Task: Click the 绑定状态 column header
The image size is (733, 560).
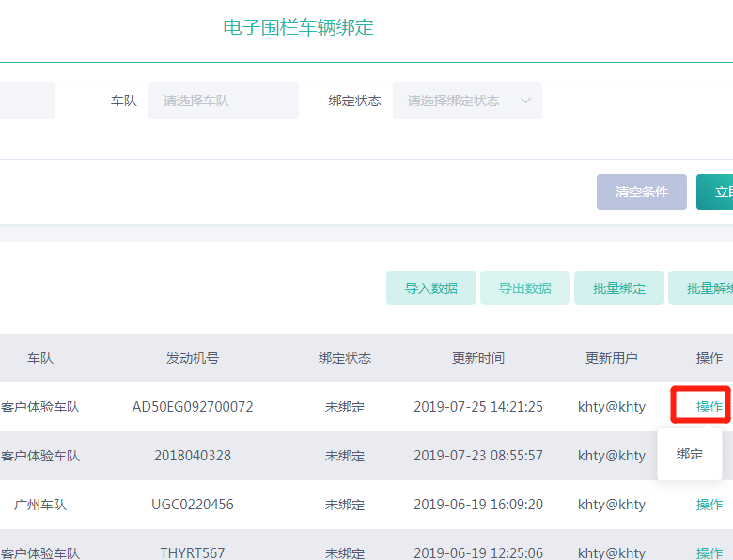Action: click(345, 358)
